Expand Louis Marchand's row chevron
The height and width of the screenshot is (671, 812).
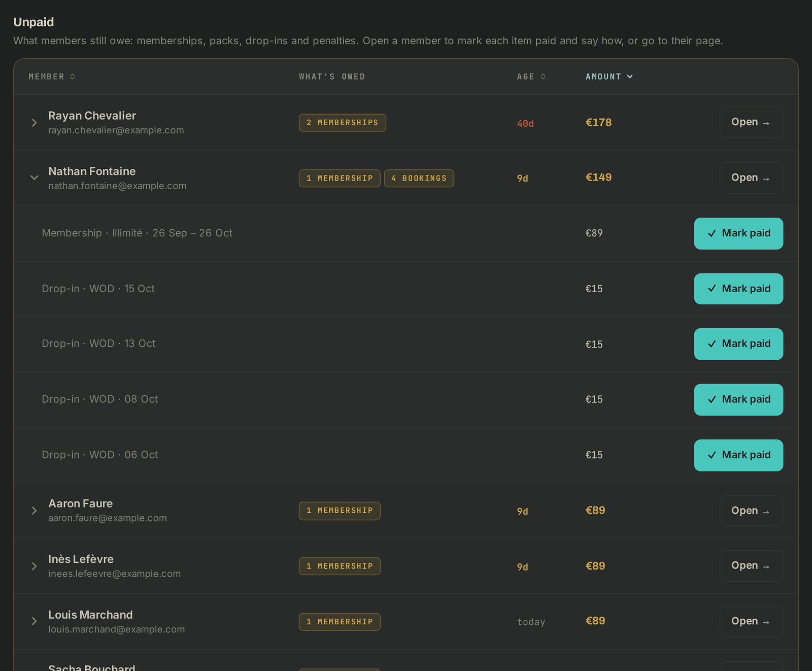tap(34, 621)
